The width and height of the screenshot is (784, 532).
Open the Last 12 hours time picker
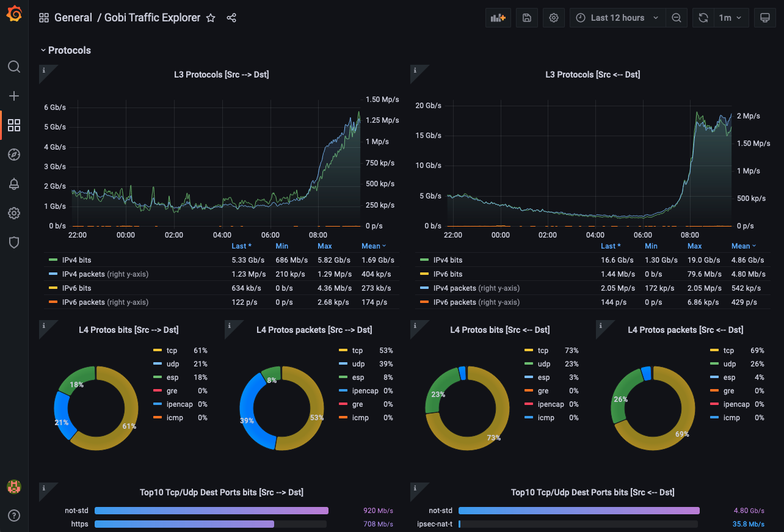coord(617,18)
